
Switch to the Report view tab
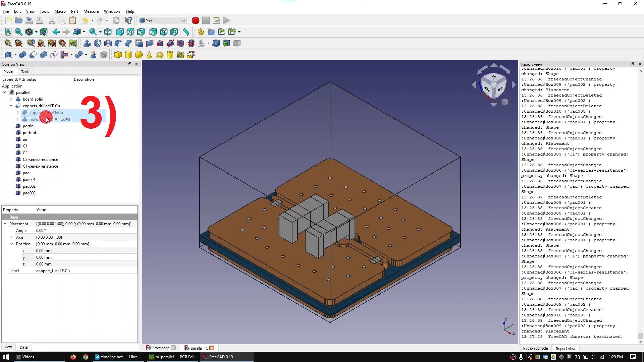(565, 349)
